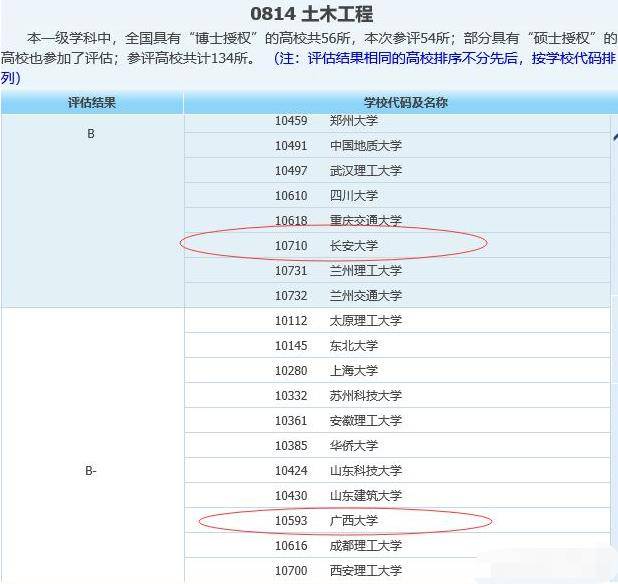Click the 郑州大学 row

397,122
